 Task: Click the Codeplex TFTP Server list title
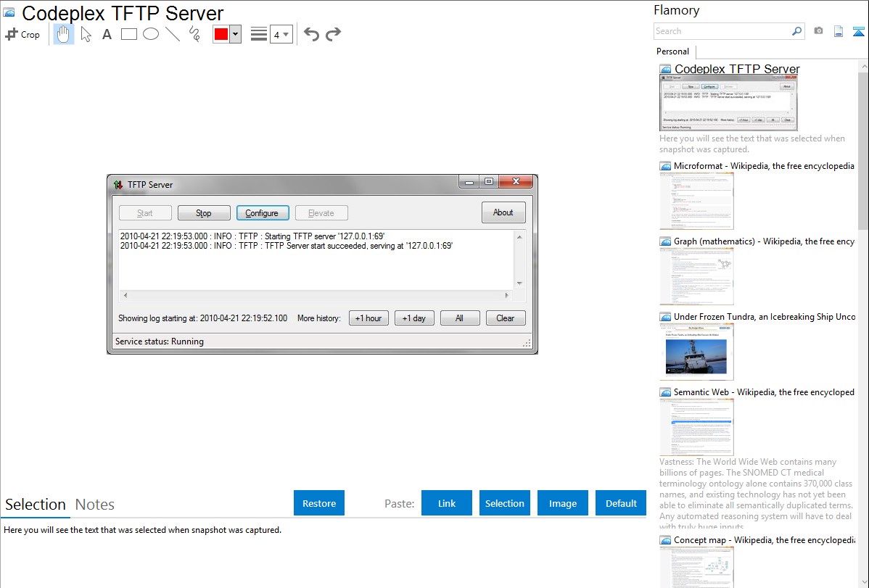click(x=737, y=69)
